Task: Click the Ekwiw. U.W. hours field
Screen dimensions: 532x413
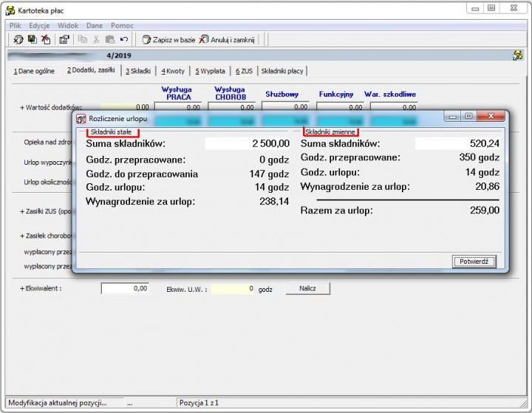Action: [x=233, y=289]
